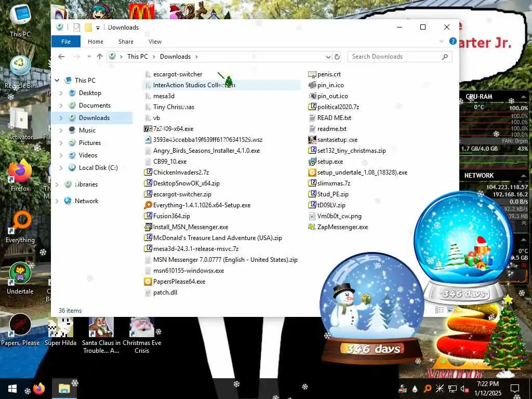The image size is (532, 399).
Task: Open the Quick Access Toolbar customize dropdown
Action: 98,28
